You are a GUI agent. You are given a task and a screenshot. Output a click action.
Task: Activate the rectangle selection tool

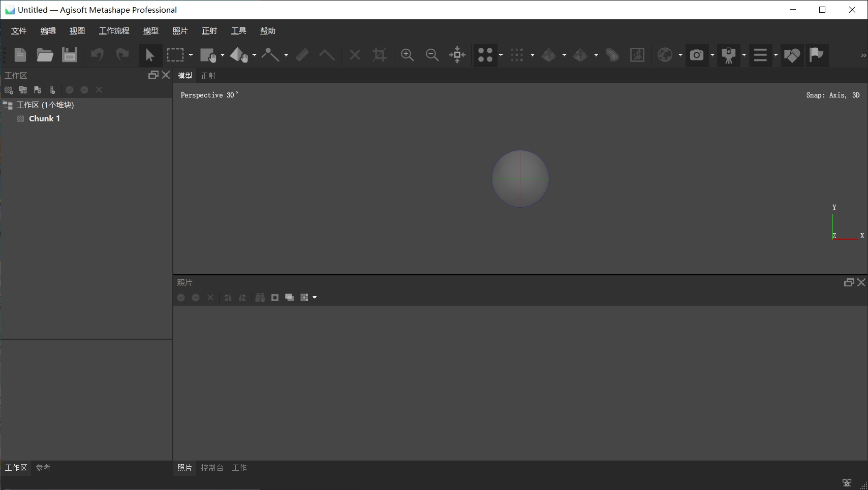point(176,55)
